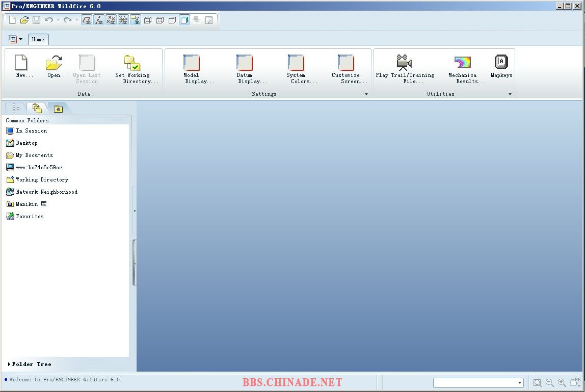585x392 pixels.
Task: Click the navigator panel collapse handle
Action: pyautogui.click(x=135, y=211)
